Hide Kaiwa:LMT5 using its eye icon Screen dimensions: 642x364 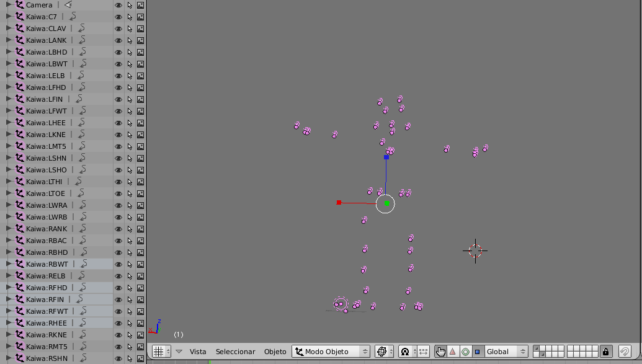point(118,146)
